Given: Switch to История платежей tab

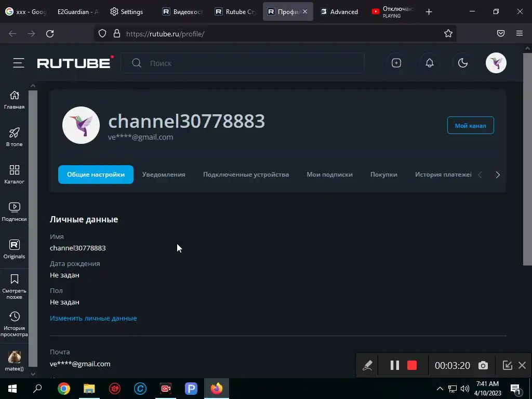Looking at the screenshot, I should pos(443,175).
